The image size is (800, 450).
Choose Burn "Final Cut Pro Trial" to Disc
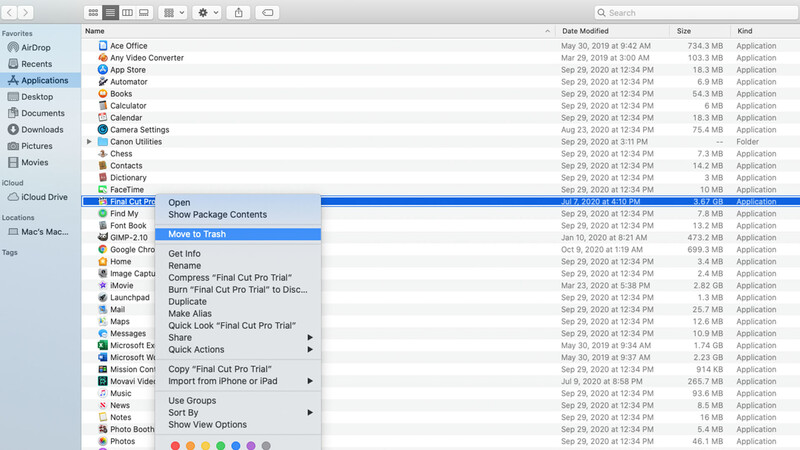coord(238,289)
